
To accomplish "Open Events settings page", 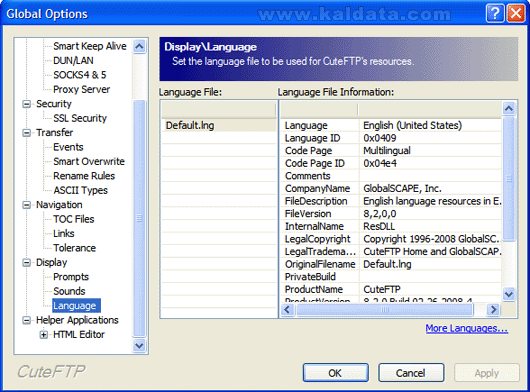I will [68, 147].
